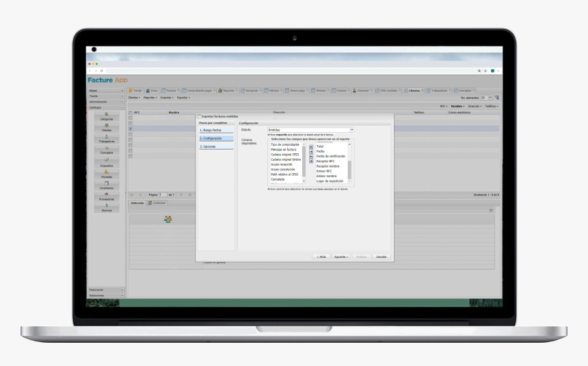Image resolution: width=588 pixels, height=366 pixels.
Task: Click the browser profile avatar icon
Action: [x=492, y=70]
